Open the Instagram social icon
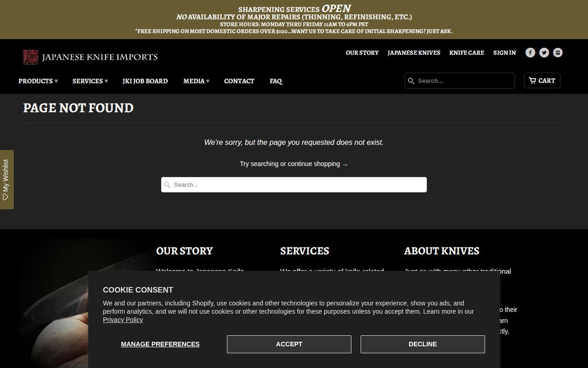The image size is (588, 368). pos(558,52)
